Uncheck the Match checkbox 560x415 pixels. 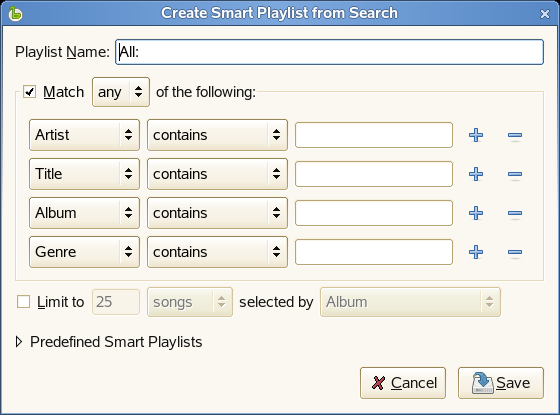29,92
